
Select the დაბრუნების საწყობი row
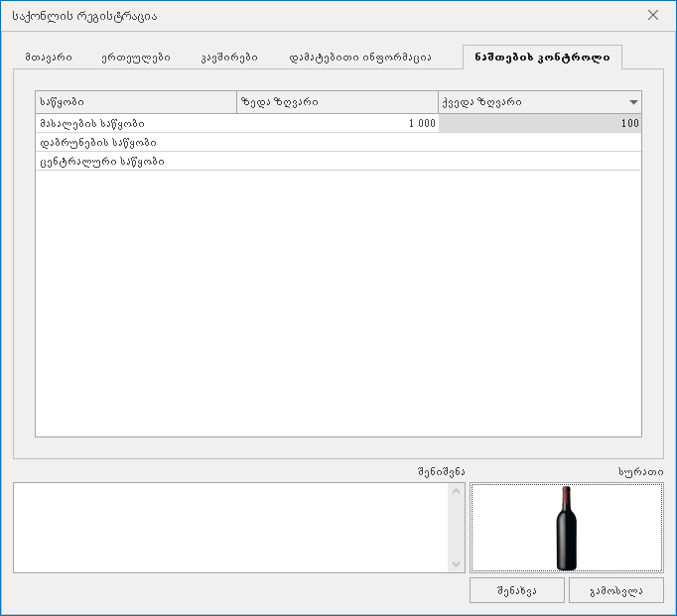point(338,143)
